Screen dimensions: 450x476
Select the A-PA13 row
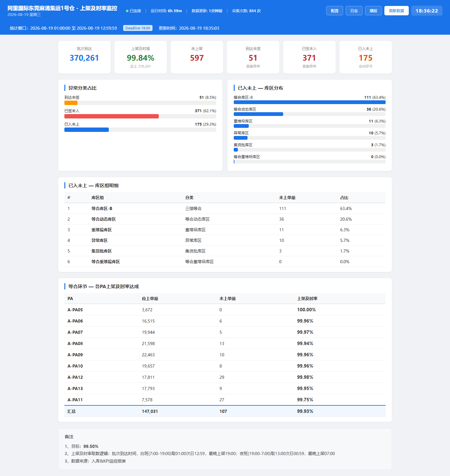(225, 388)
